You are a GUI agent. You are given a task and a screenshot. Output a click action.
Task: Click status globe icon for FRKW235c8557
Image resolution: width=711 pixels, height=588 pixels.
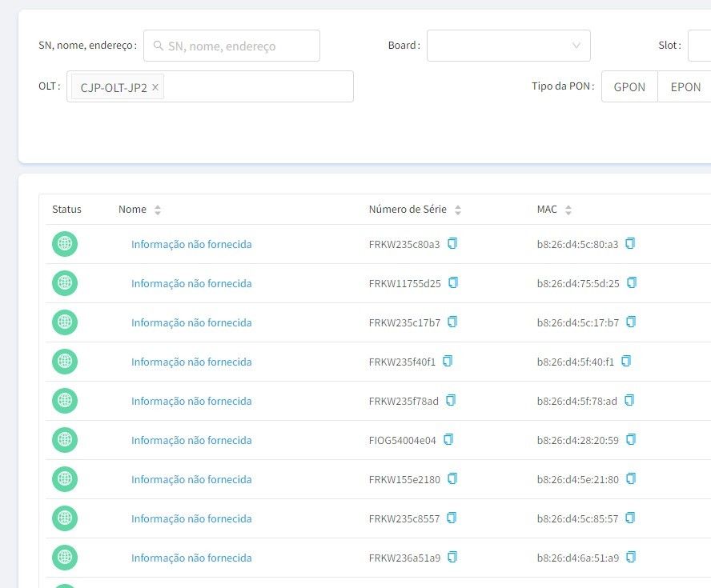65,518
